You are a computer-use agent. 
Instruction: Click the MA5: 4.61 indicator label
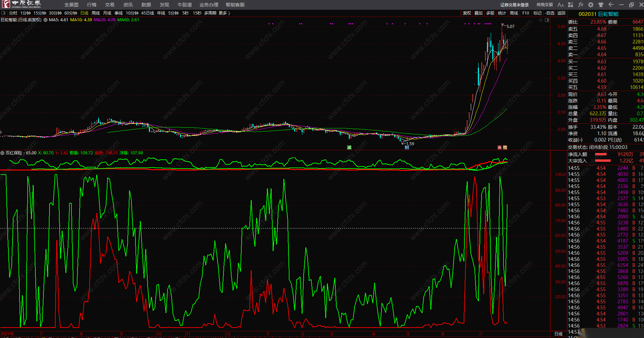click(x=58, y=20)
